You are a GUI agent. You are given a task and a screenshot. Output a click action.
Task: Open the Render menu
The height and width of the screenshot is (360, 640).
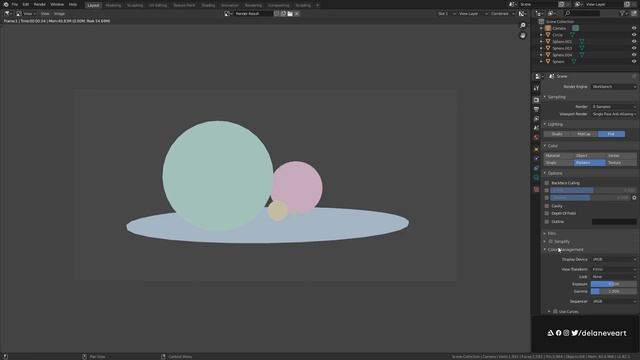40,4
